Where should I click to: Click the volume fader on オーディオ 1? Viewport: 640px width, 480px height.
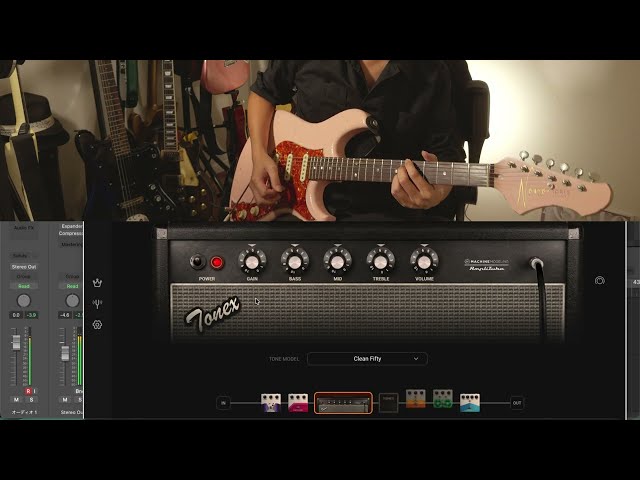(16, 342)
